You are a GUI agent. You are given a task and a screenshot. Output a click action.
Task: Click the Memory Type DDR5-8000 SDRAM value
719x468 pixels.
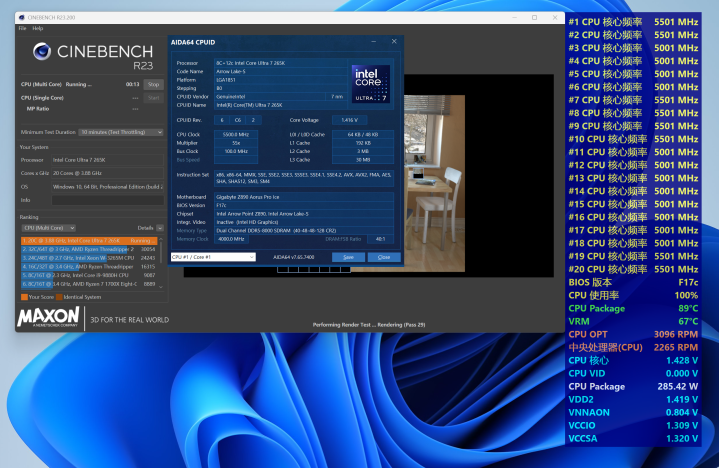(304, 231)
